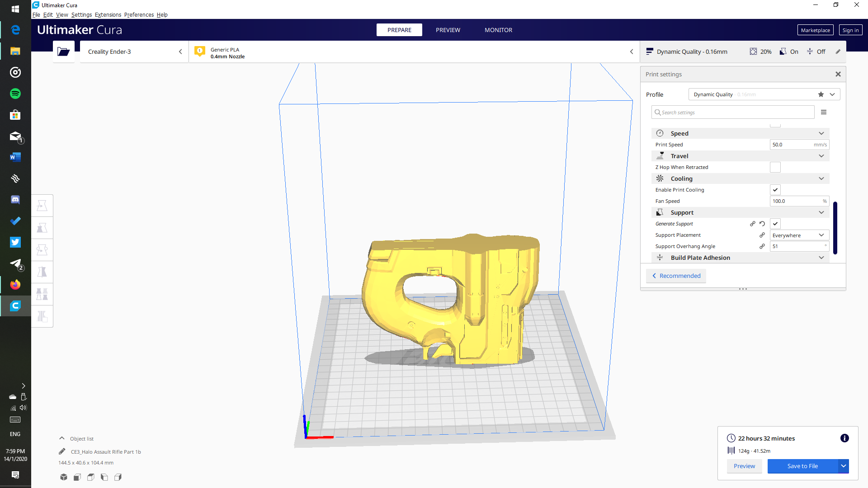
Task: Open file folder icon
Action: [64, 52]
